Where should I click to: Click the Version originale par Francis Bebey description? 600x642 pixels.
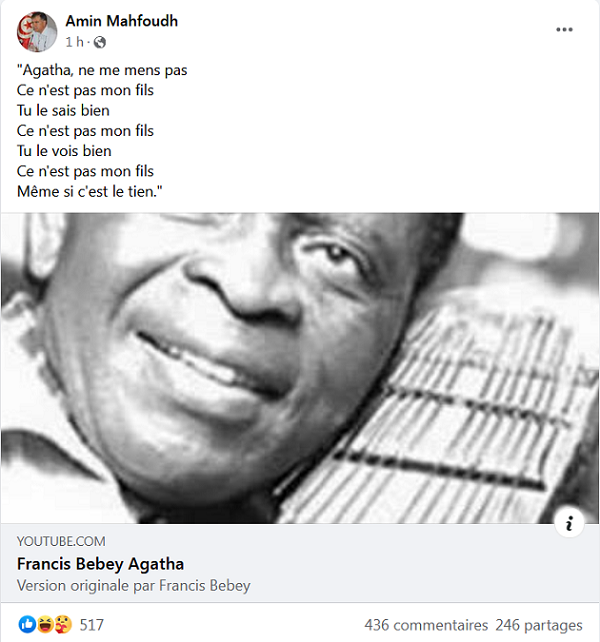(x=134, y=585)
